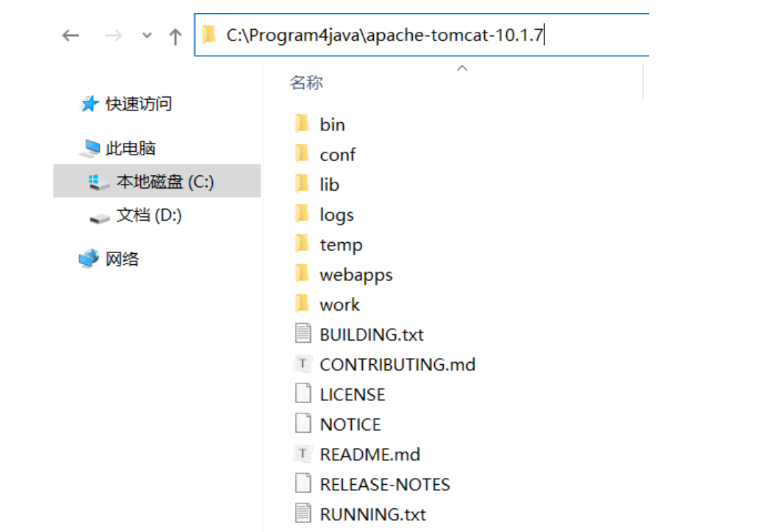Select the temp folder icon
Image resolution: width=781 pixels, height=532 pixels.
[302, 243]
